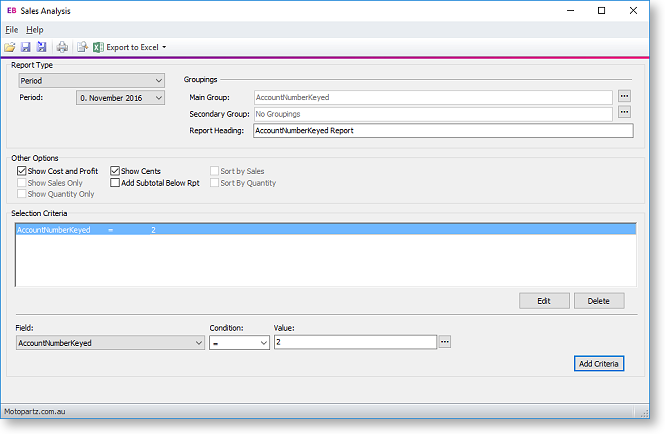Click the Print Preview toolbar icon
This screenshot has width=665, height=434.
(82, 47)
